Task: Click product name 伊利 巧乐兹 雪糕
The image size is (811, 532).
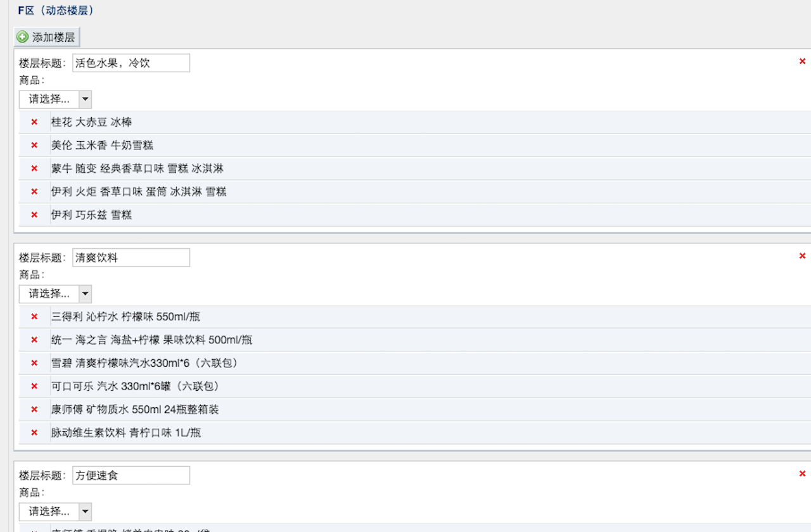Action: click(x=91, y=215)
